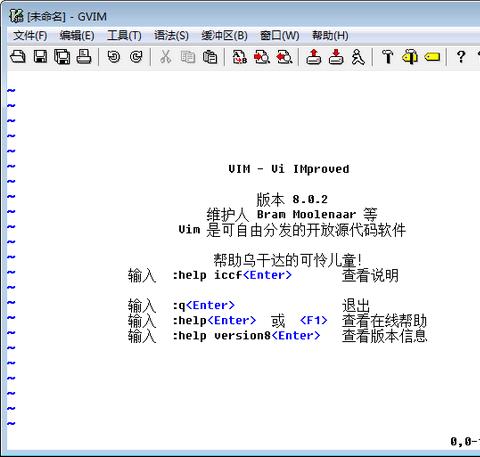Cut selection with the scissors icon

[165, 57]
